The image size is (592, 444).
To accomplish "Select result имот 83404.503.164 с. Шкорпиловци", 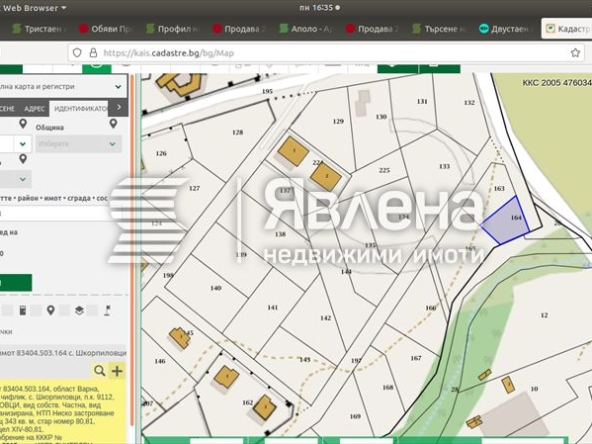I will click(63, 353).
